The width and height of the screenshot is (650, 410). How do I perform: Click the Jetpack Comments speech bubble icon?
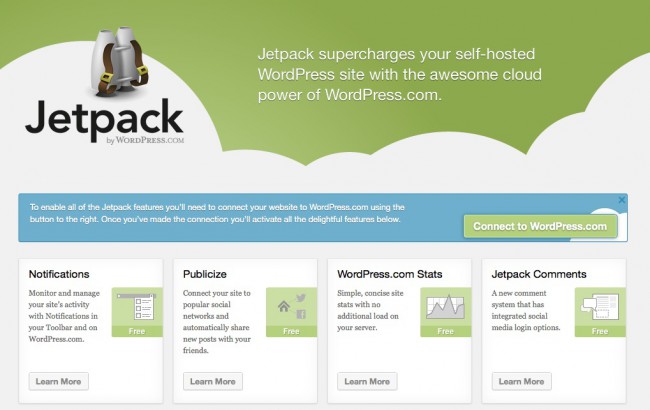599,305
